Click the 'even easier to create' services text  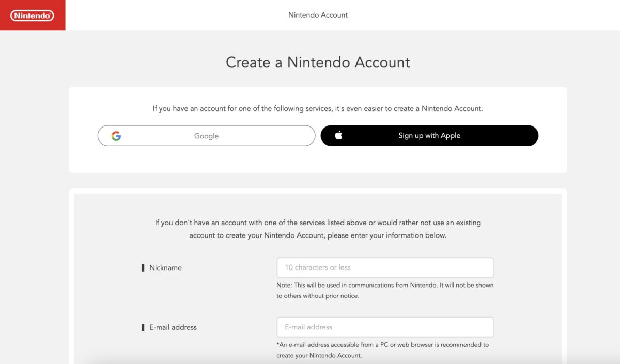[318, 109]
